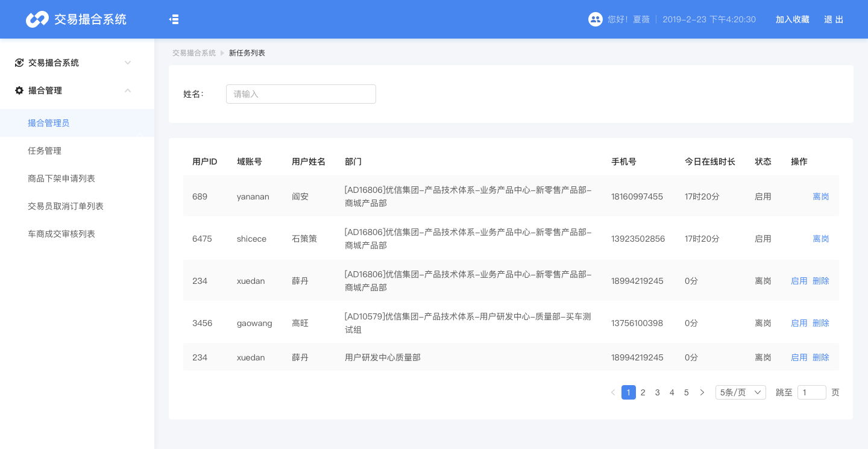Click 离岗 for user shicece

pos(821,239)
